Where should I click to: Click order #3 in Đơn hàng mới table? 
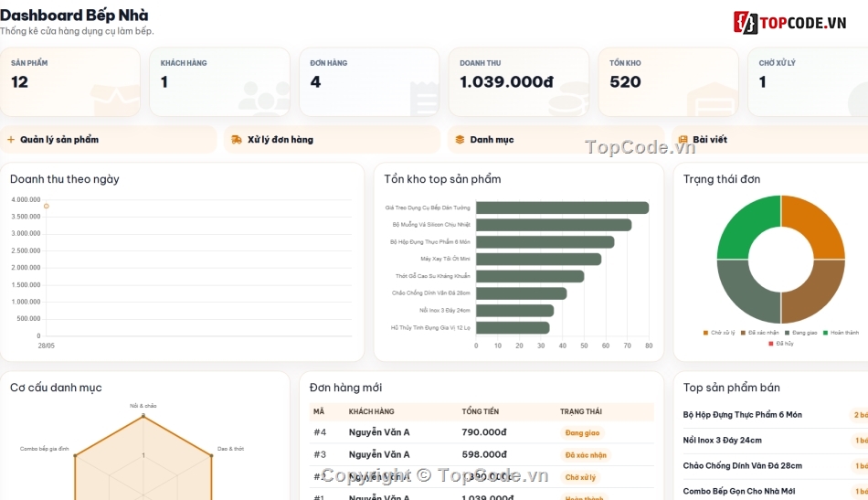tap(482, 454)
